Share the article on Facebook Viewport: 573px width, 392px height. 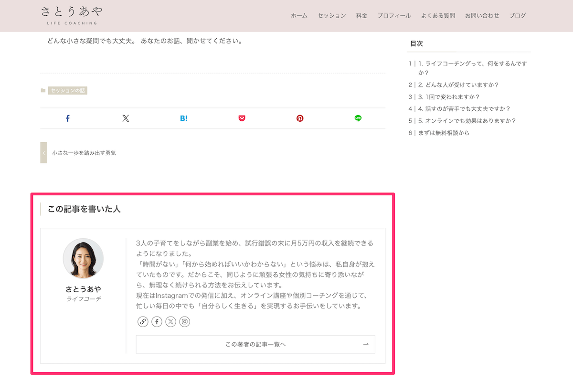coord(67,118)
